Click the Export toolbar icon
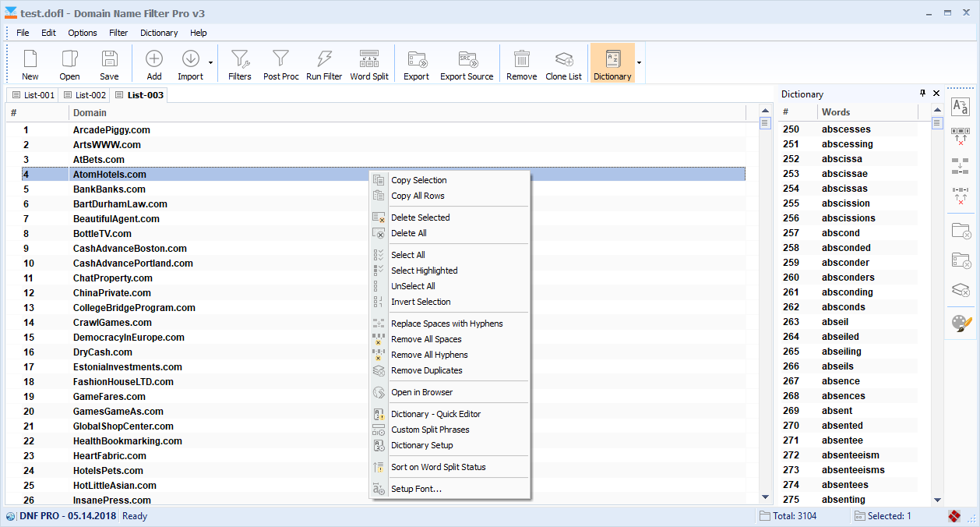 (416, 63)
